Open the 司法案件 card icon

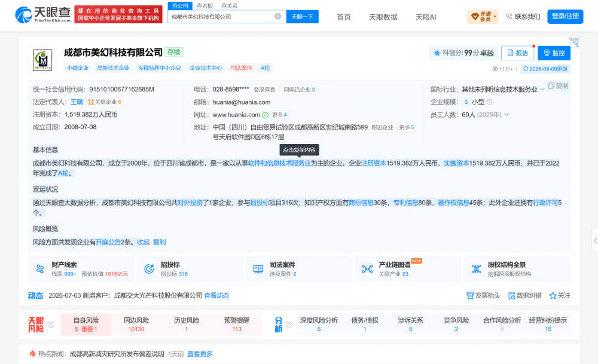258,269
